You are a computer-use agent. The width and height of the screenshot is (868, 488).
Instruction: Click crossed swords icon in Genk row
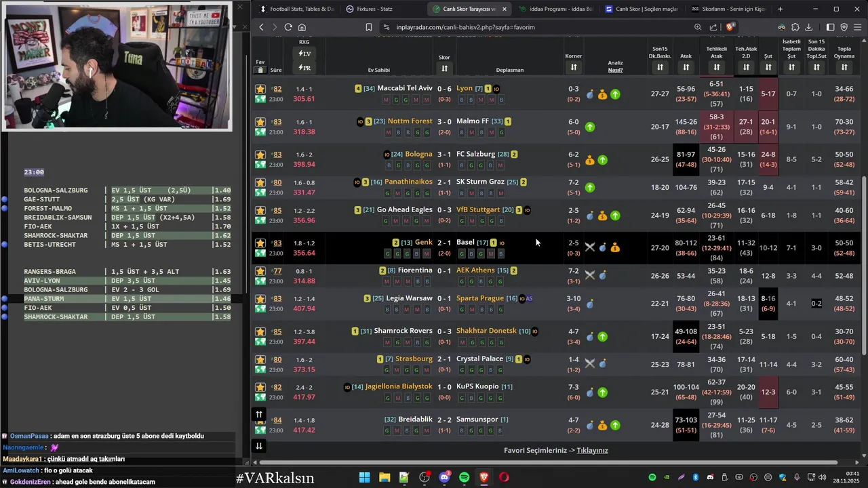(x=590, y=247)
